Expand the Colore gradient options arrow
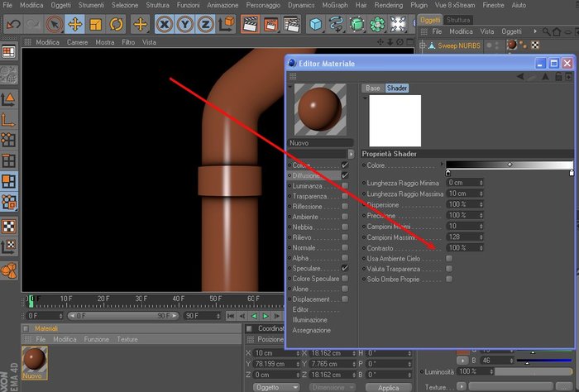 coord(442,164)
